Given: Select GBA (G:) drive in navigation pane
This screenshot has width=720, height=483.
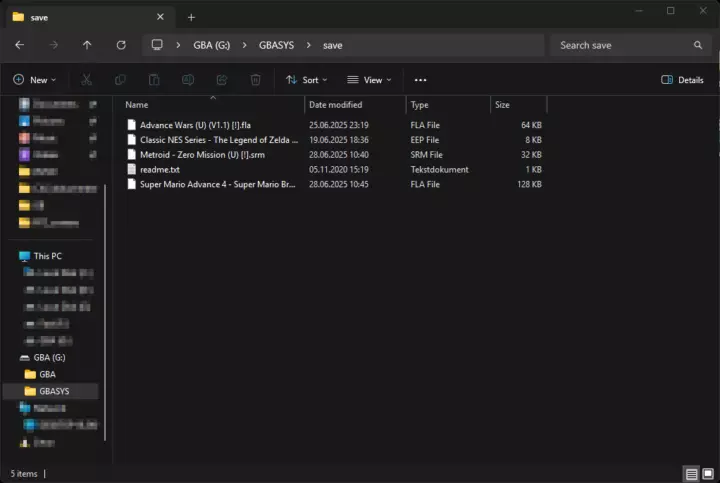Looking at the screenshot, I should (50, 357).
